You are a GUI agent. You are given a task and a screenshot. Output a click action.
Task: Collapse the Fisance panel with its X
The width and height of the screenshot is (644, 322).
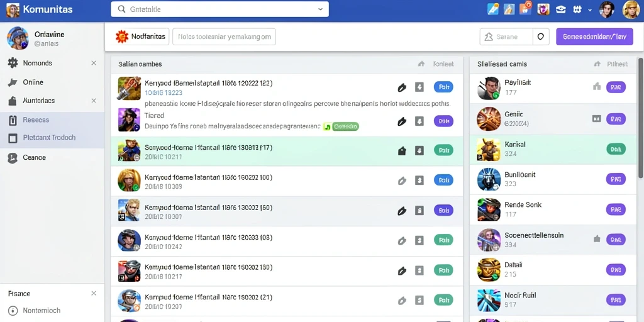coord(94,293)
